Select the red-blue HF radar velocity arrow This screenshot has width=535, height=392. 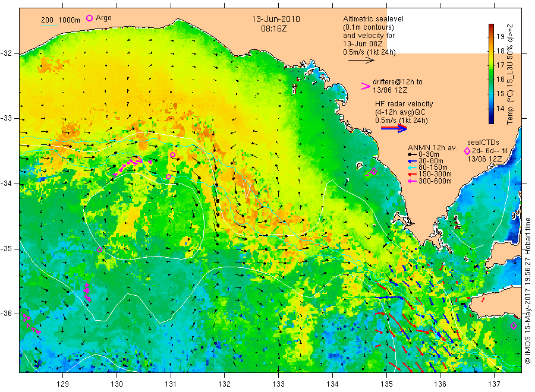click(394, 128)
